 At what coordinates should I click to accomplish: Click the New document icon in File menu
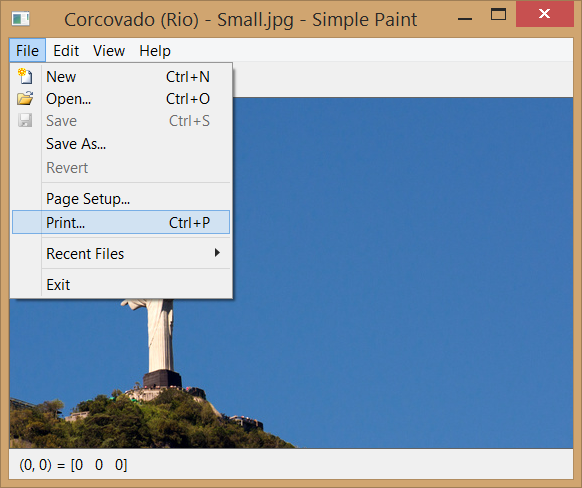(x=25, y=76)
